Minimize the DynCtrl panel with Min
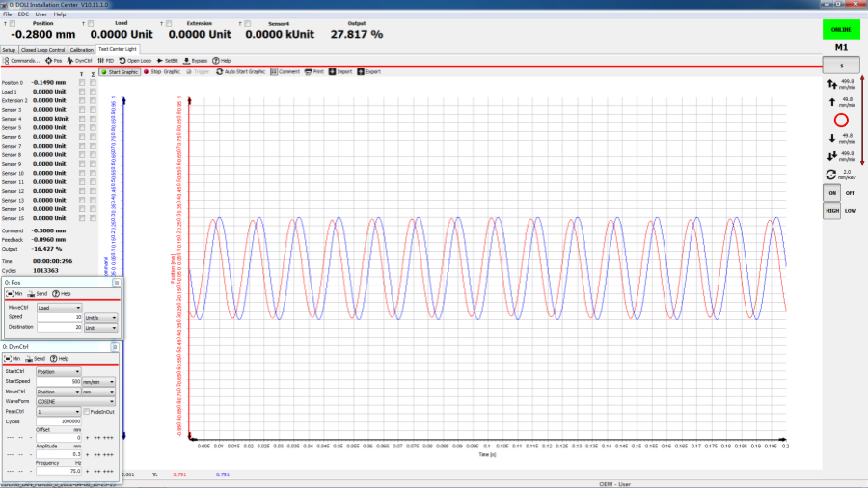This screenshot has width=868, height=488. [x=13, y=359]
